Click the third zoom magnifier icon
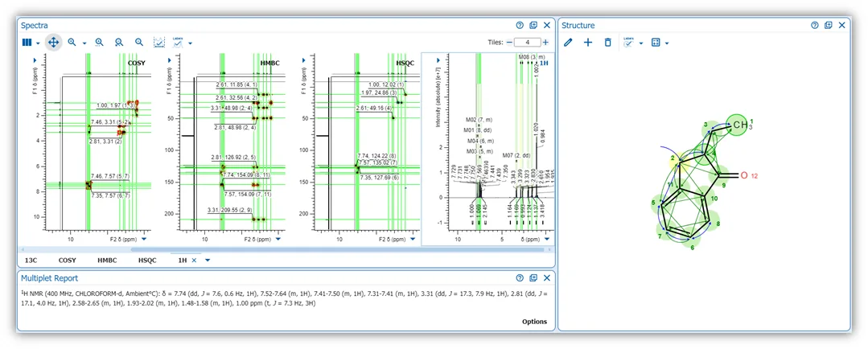 tap(118, 42)
